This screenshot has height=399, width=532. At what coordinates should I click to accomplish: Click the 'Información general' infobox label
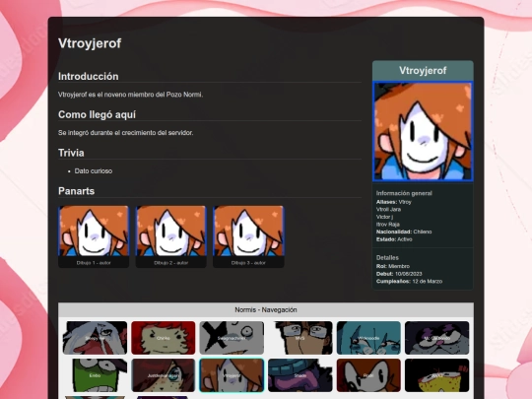tap(404, 193)
